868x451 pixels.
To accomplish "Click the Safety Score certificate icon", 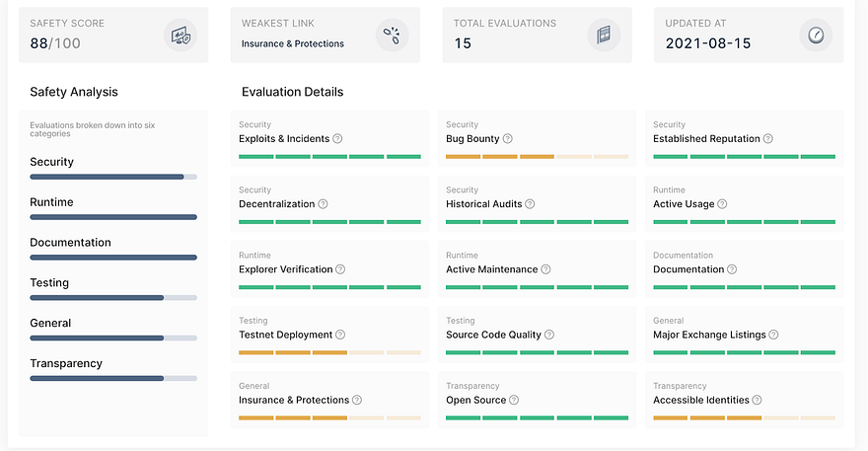I will click(181, 36).
